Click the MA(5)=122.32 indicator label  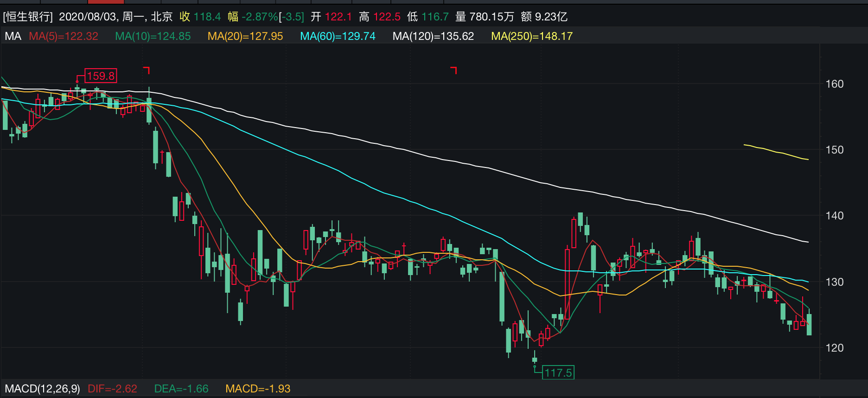click(64, 36)
